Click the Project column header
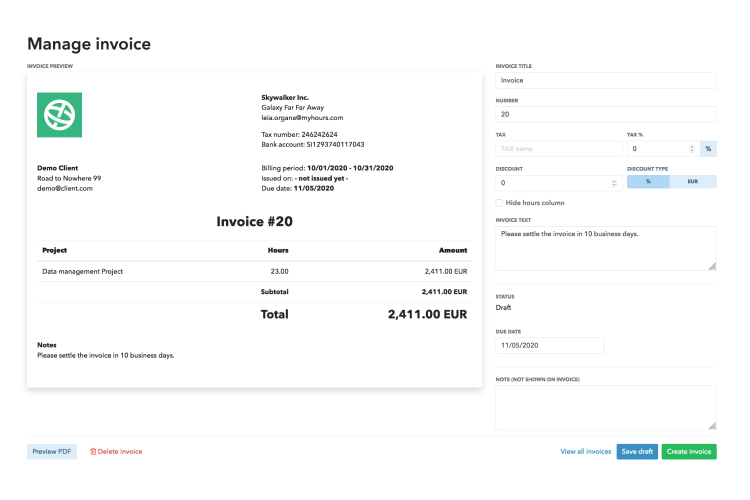The width and height of the screenshot is (750, 500). (55, 250)
